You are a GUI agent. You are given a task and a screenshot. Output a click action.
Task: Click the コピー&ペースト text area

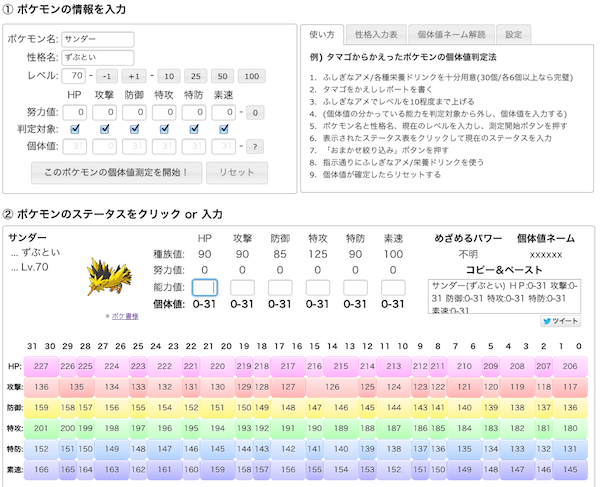[x=504, y=296]
